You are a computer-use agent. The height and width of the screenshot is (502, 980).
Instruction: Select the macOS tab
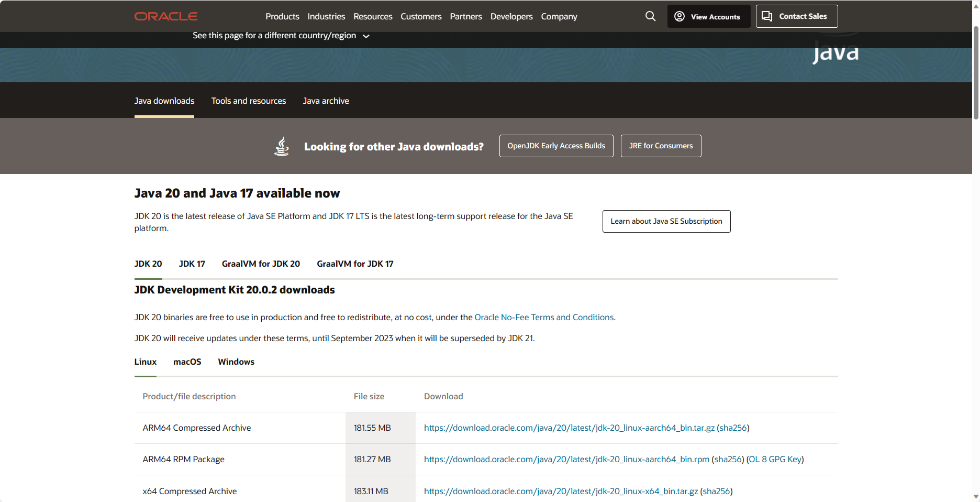click(187, 362)
